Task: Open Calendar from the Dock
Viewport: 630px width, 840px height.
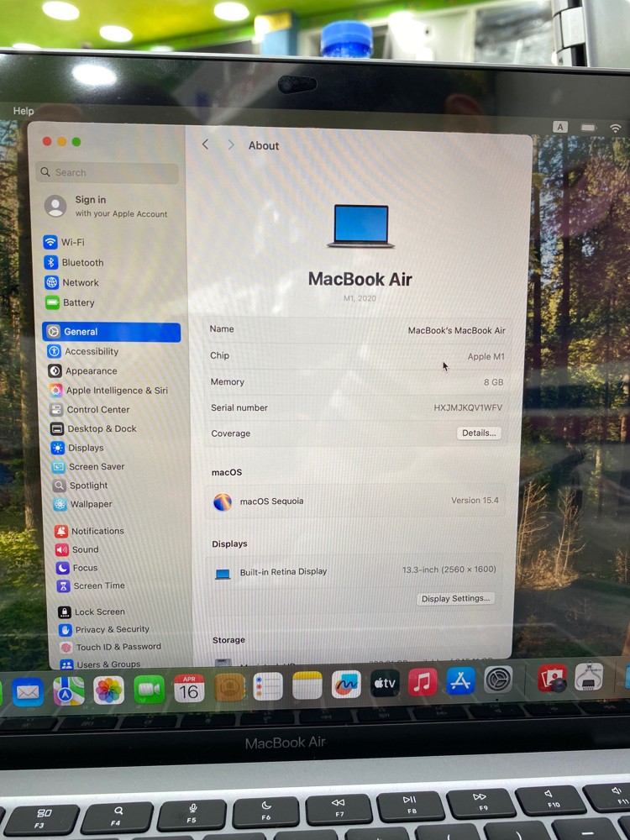Action: 189,689
